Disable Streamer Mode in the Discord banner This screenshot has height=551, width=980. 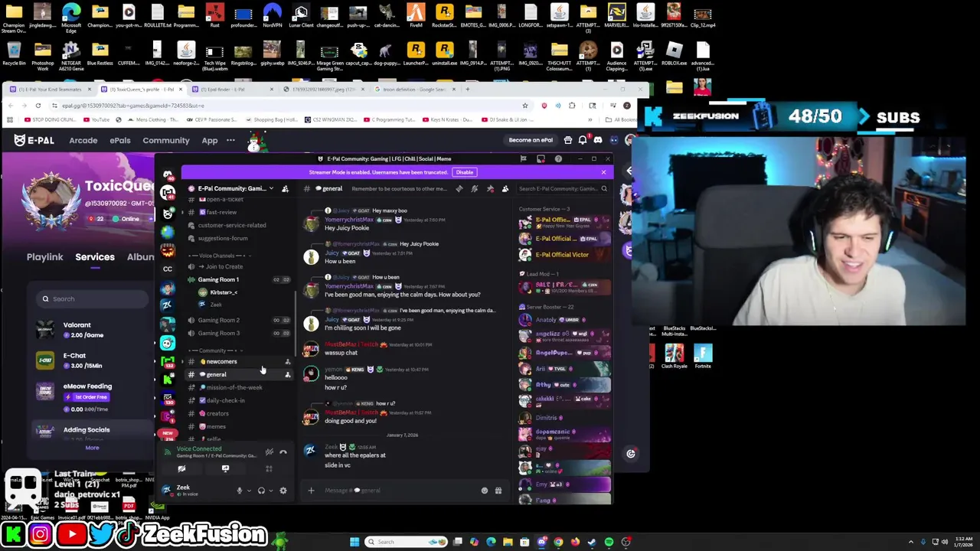coord(465,172)
